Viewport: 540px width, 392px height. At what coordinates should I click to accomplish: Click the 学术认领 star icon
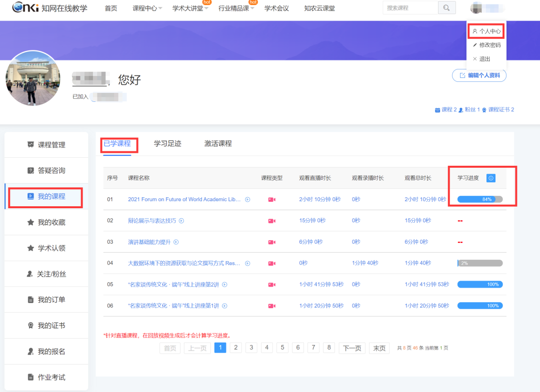[30, 248]
